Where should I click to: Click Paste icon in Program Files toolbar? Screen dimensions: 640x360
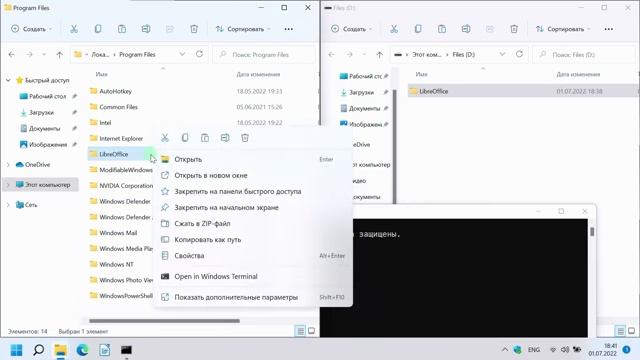(122, 29)
